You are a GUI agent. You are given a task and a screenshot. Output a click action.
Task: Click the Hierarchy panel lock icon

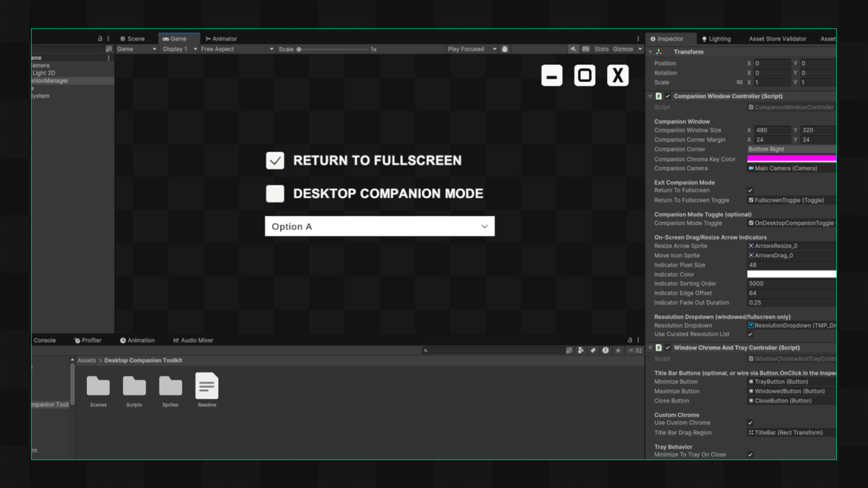[x=101, y=39]
